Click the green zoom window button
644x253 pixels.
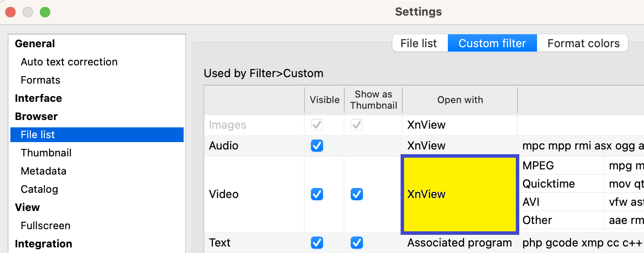pos(45,12)
